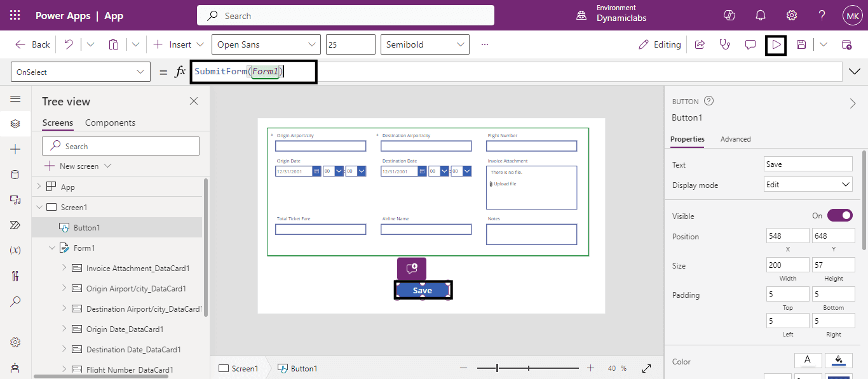This screenshot has height=379, width=868.
Task: Click the Preview app play icon
Action: click(x=776, y=44)
